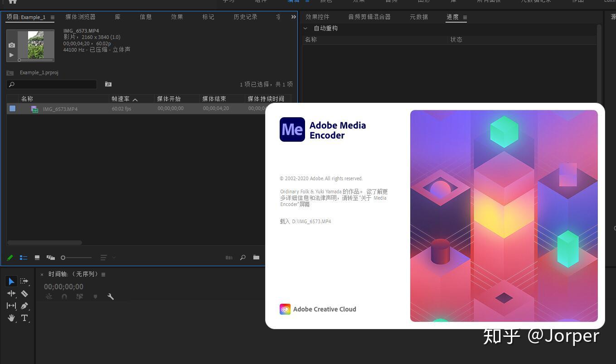The height and width of the screenshot is (364, 616).
Task: Click the 媒体持续时间 column header
Action: [x=266, y=99]
